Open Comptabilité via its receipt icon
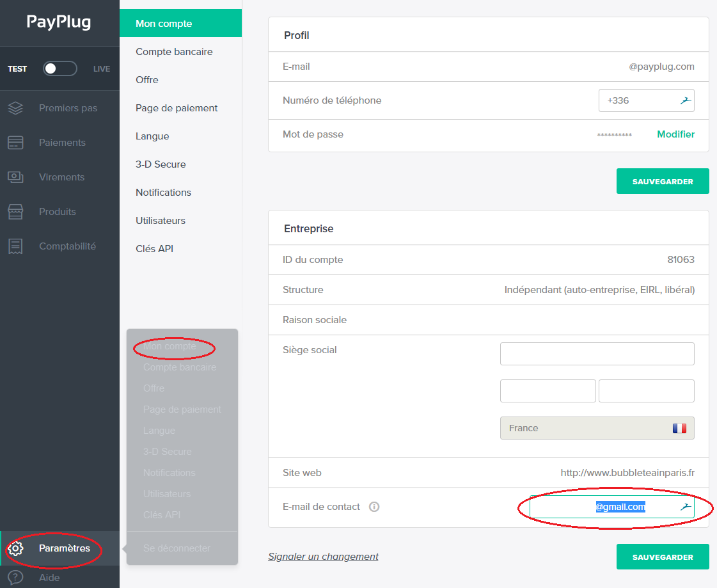This screenshot has height=588, width=717. pyautogui.click(x=15, y=246)
